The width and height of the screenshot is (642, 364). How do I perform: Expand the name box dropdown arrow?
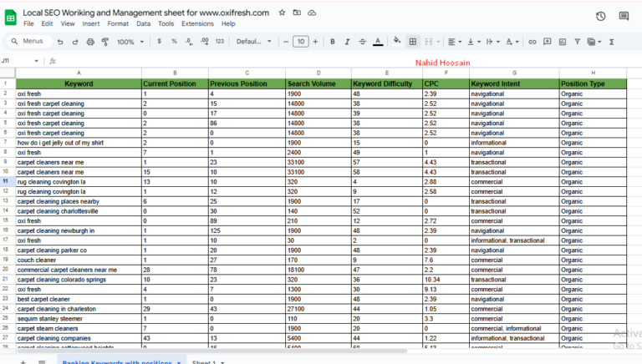[x=37, y=61]
